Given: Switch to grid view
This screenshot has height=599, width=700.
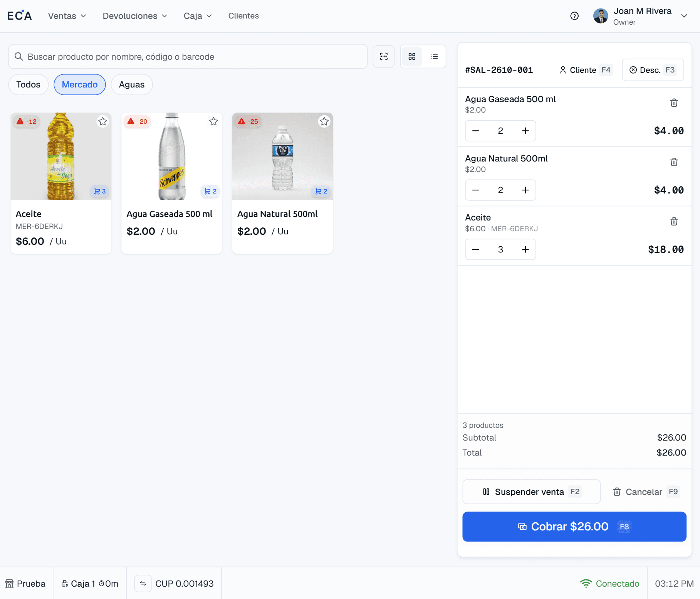Looking at the screenshot, I should pos(412,57).
